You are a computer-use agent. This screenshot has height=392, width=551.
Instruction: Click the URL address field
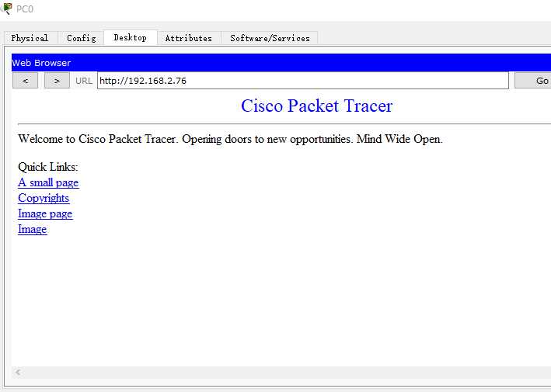point(303,81)
